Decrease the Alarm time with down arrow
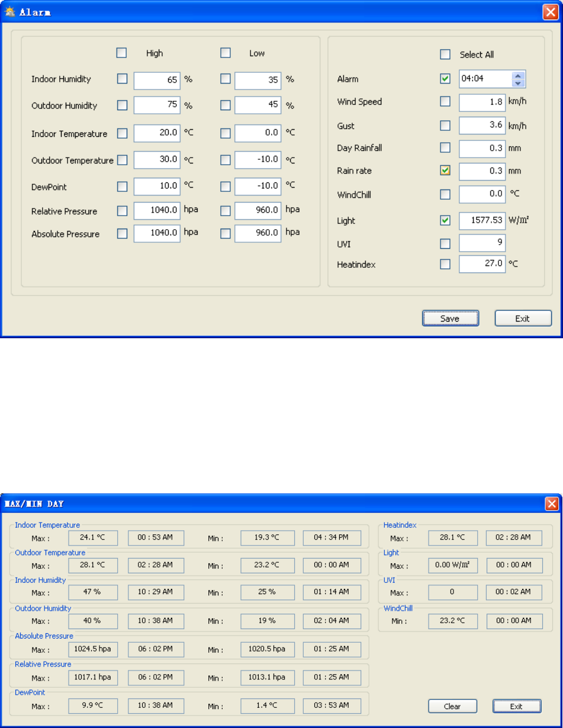The image size is (563, 728). pyautogui.click(x=519, y=83)
